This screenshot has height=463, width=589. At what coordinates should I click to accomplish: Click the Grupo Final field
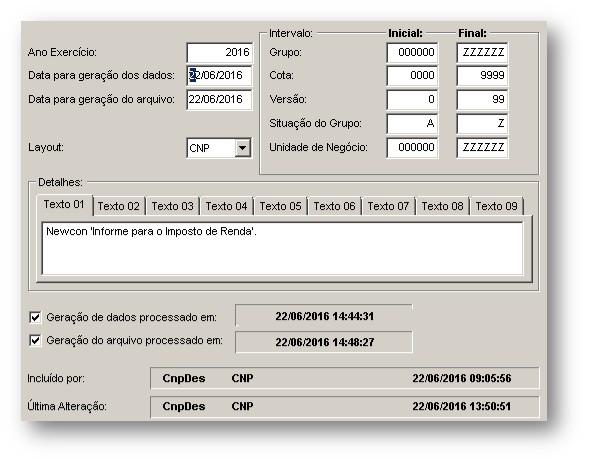[x=482, y=53]
